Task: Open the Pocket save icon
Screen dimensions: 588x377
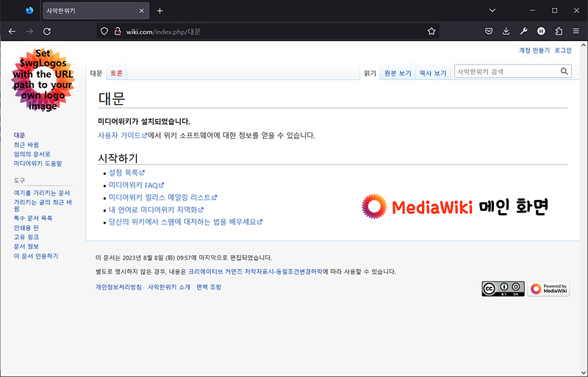Action: (489, 32)
